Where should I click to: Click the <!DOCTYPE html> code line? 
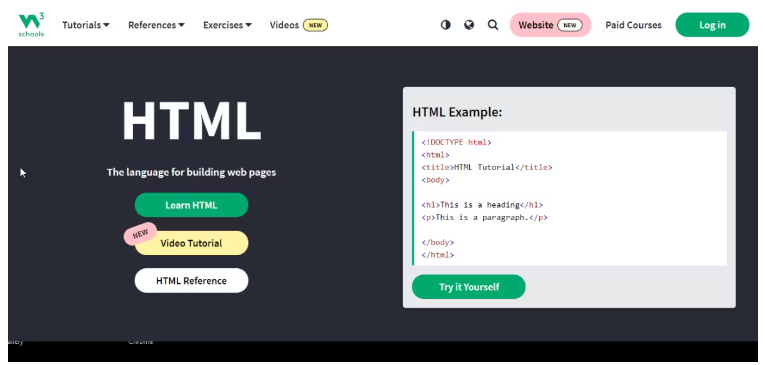(x=457, y=142)
